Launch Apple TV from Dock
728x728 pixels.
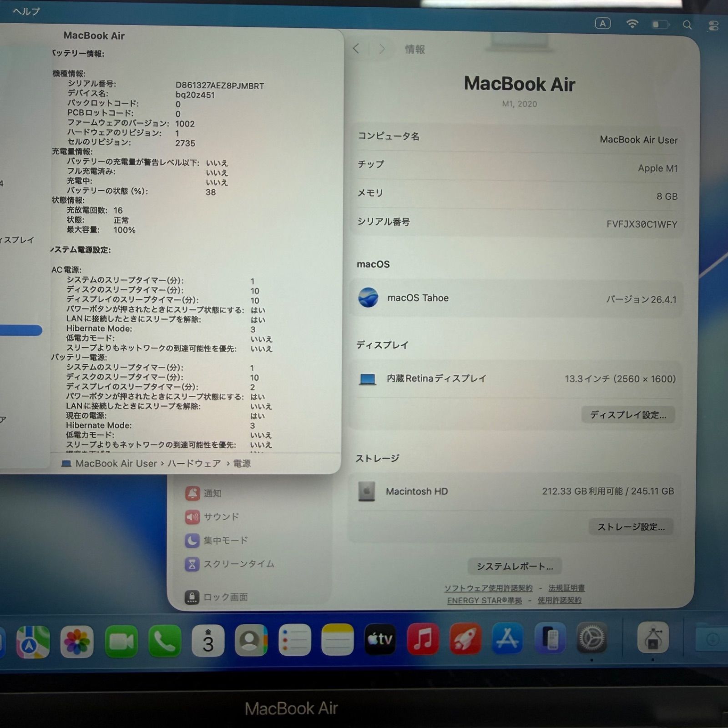380,639
